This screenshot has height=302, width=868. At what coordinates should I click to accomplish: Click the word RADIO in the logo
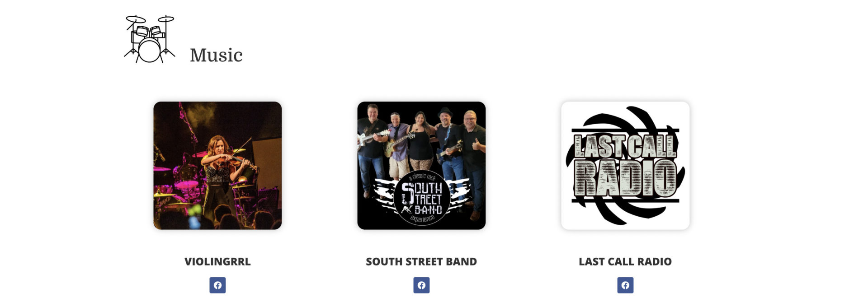(625, 179)
